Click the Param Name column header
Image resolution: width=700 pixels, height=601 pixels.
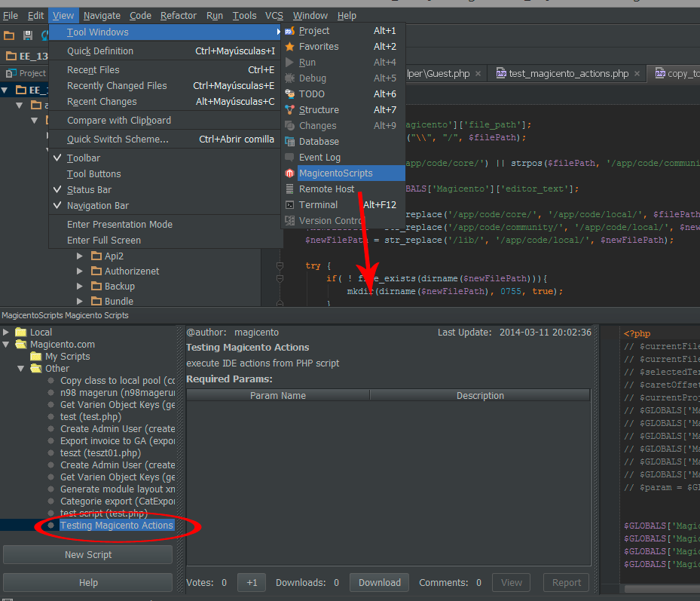tap(278, 395)
